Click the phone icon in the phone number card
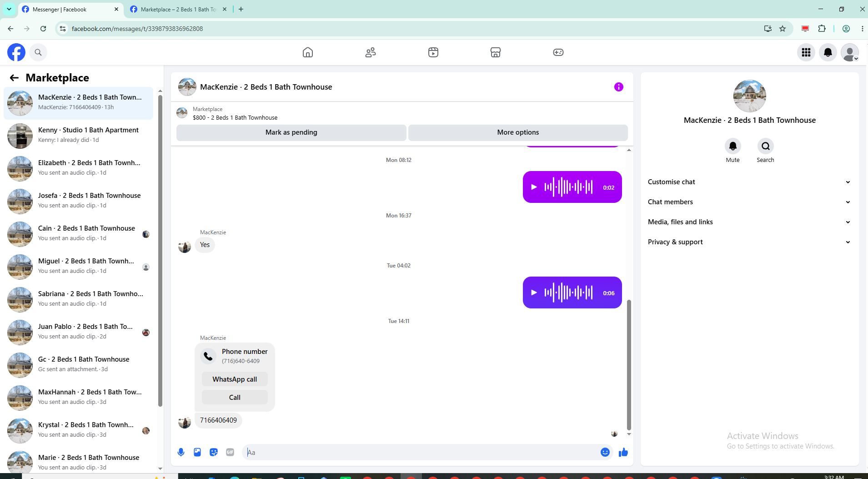The width and height of the screenshot is (868, 479). pos(208,356)
